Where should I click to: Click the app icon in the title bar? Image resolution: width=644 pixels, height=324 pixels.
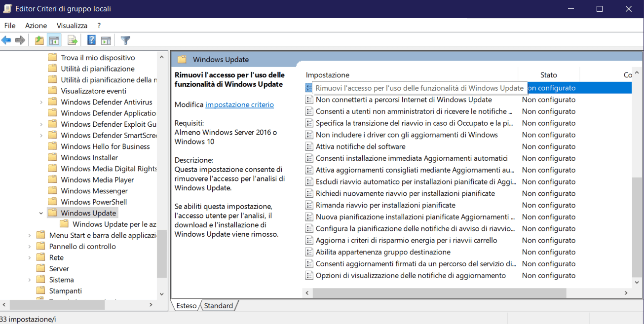pyautogui.click(x=7, y=9)
